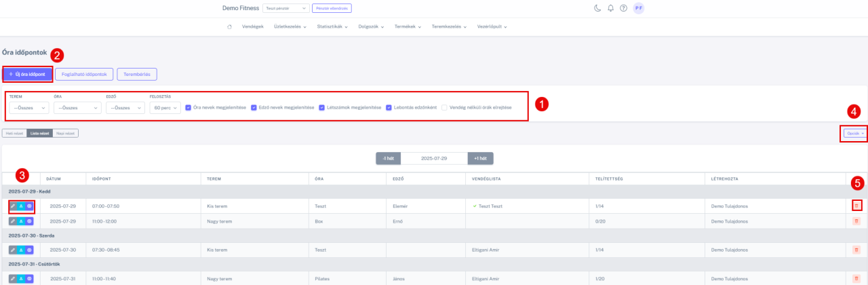Open the Teremkezelés menu
This screenshot has width=868, height=285.
[x=450, y=26]
